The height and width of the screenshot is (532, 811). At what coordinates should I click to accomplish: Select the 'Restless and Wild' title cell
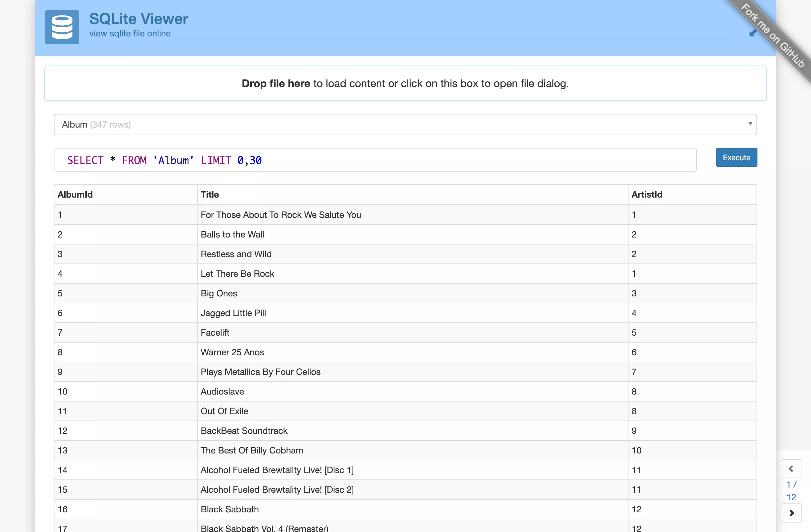(412, 254)
